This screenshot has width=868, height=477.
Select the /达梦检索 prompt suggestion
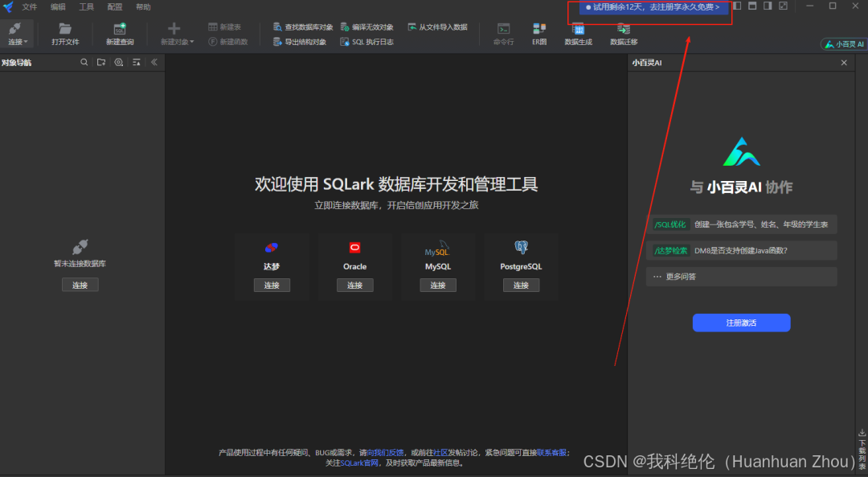pyautogui.click(x=741, y=250)
